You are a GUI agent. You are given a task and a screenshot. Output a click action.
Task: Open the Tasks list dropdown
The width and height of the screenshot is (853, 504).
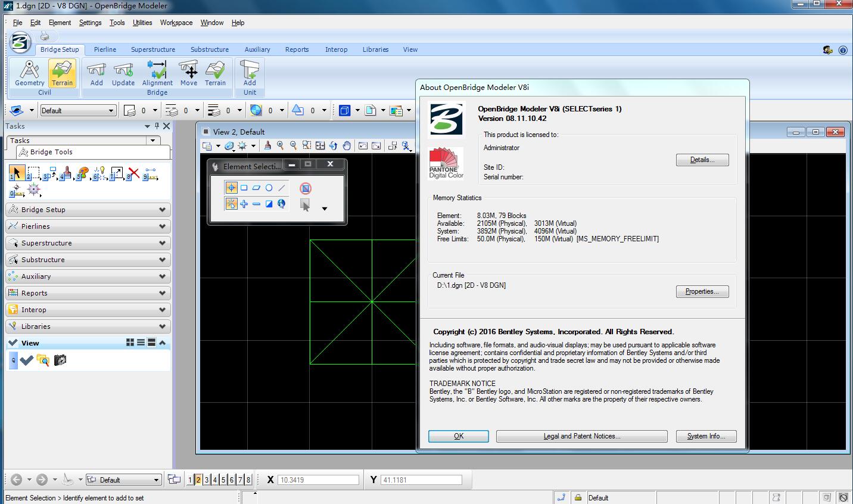pyautogui.click(x=153, y=141)
